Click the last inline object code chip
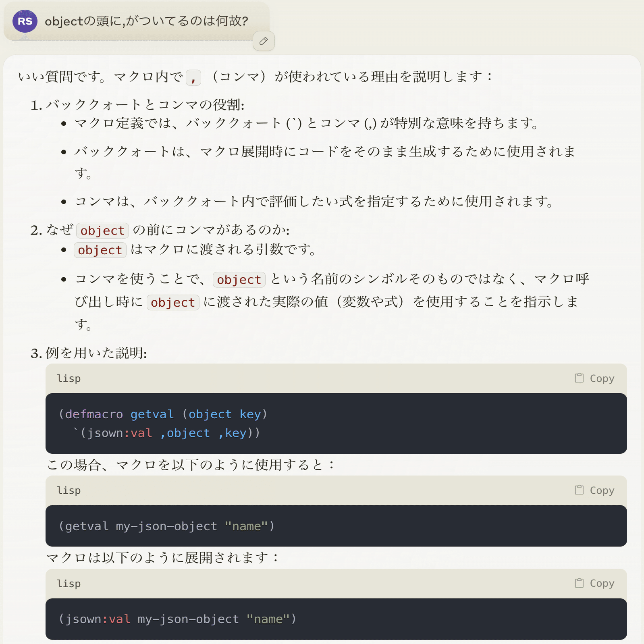Screen dimensions: 644x644 [172, 302]
